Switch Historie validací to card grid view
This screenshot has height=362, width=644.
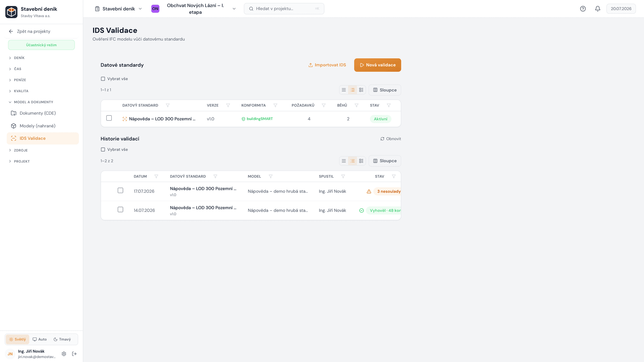pos(361,161)
